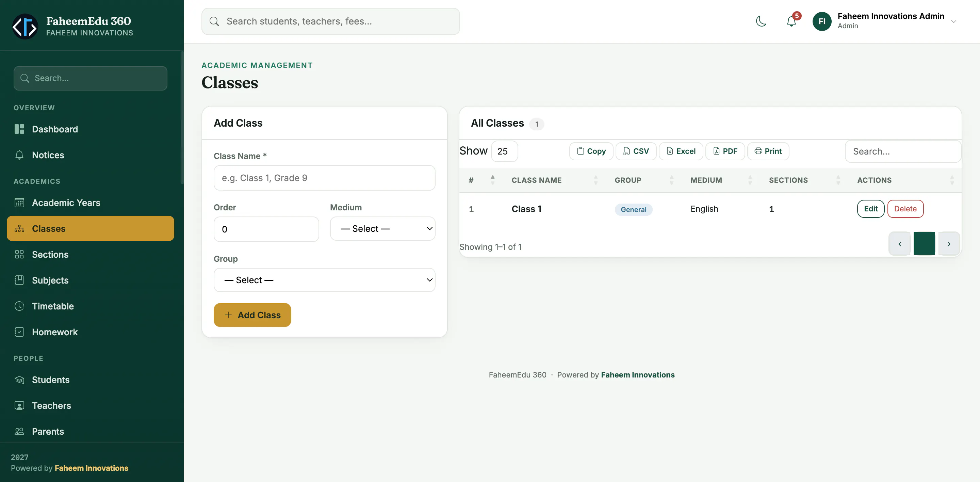980x482 pixels.
Task: Sort by Medium column header
Action: pyautogui.click(x=721, y=180)
